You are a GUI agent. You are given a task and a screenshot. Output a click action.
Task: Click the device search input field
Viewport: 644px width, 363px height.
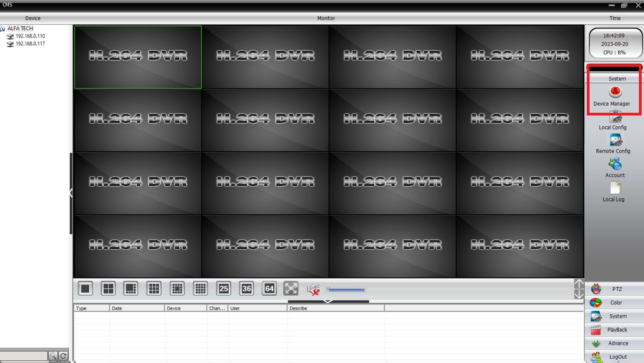coord(24,356)
